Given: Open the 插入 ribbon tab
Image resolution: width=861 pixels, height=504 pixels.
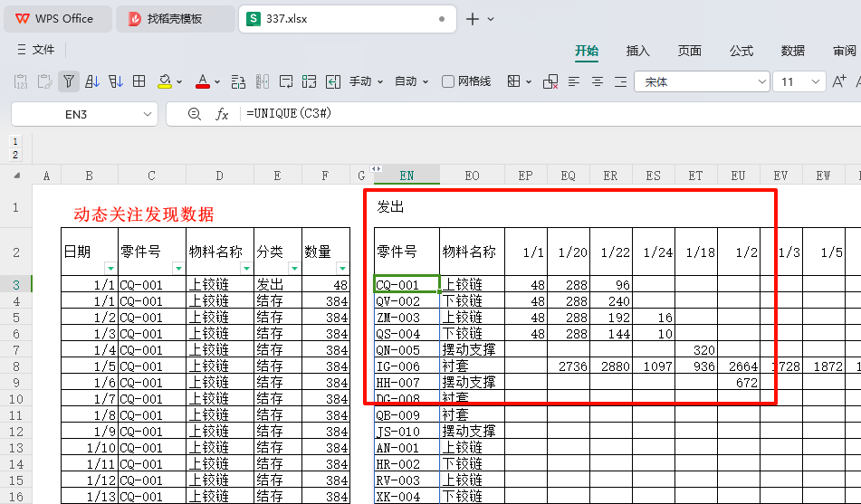Looking at the screenshot, I should [638, 51].
